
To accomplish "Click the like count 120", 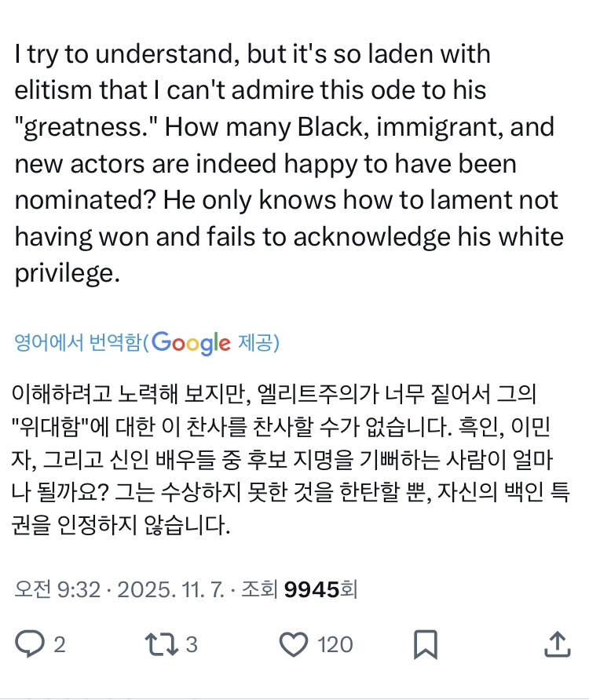I will 335,645.
